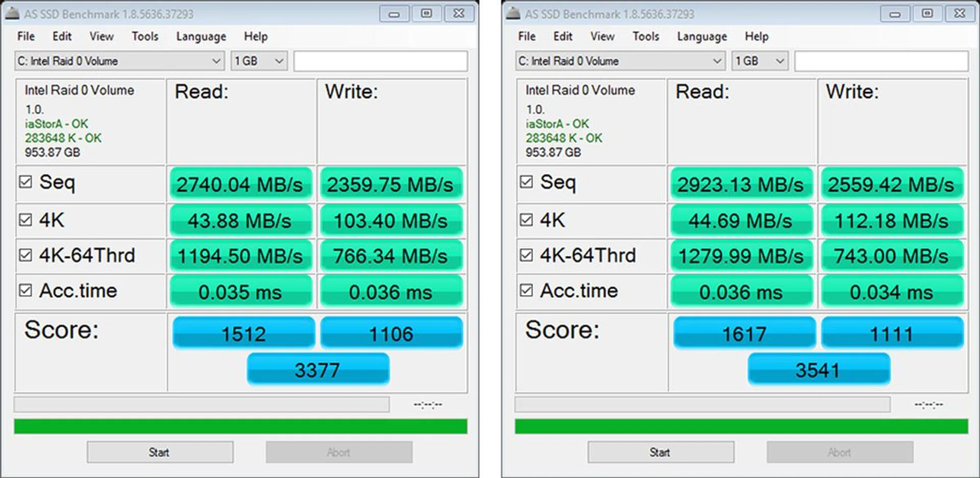Open the Tools menu in left window
The width and height of the screenshot is (980, 478).
(x=145, y=37)
